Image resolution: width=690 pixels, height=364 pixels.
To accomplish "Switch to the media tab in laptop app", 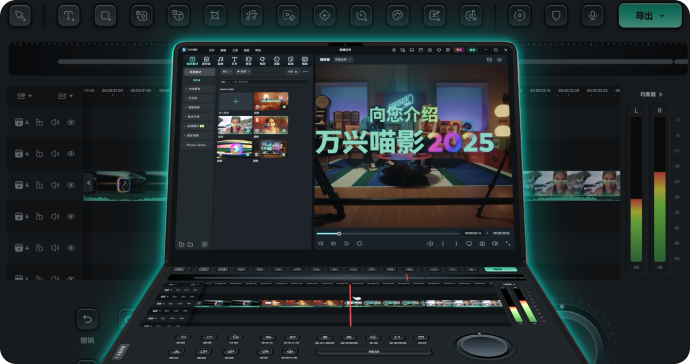I will coord(192,61).
